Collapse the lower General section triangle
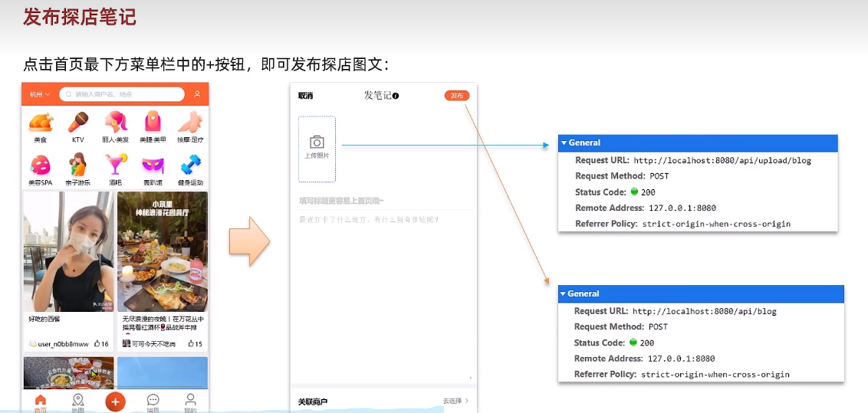 562,293
